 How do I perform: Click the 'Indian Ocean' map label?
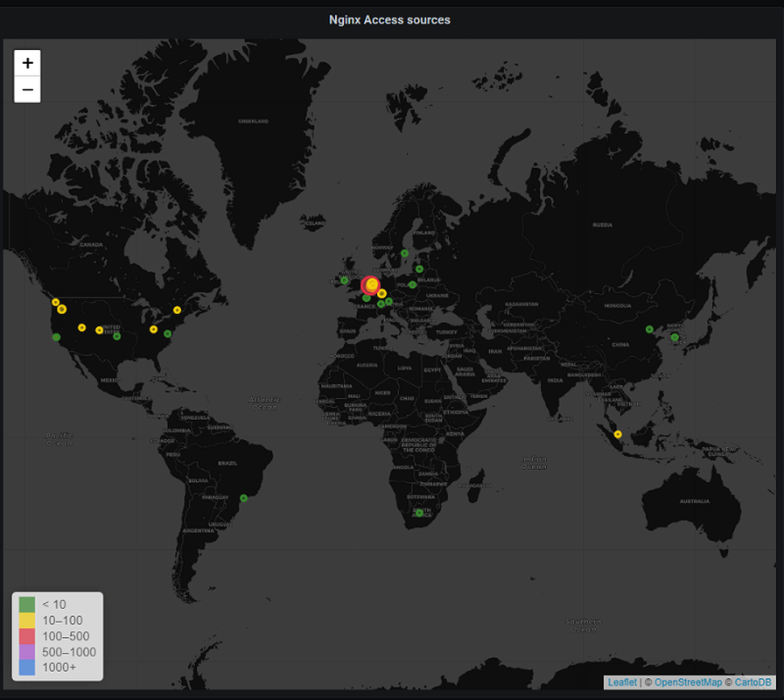[x=534, y=463]
